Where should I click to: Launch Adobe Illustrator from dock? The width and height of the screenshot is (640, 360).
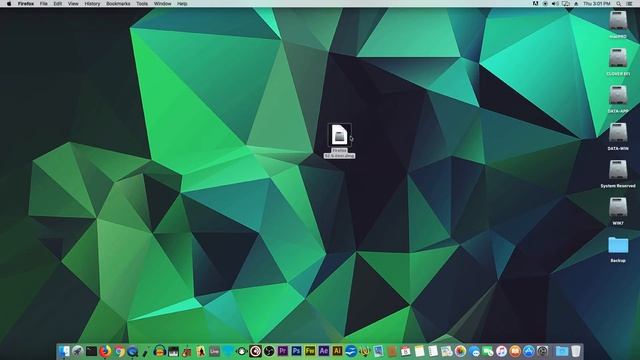coord(337,351)
